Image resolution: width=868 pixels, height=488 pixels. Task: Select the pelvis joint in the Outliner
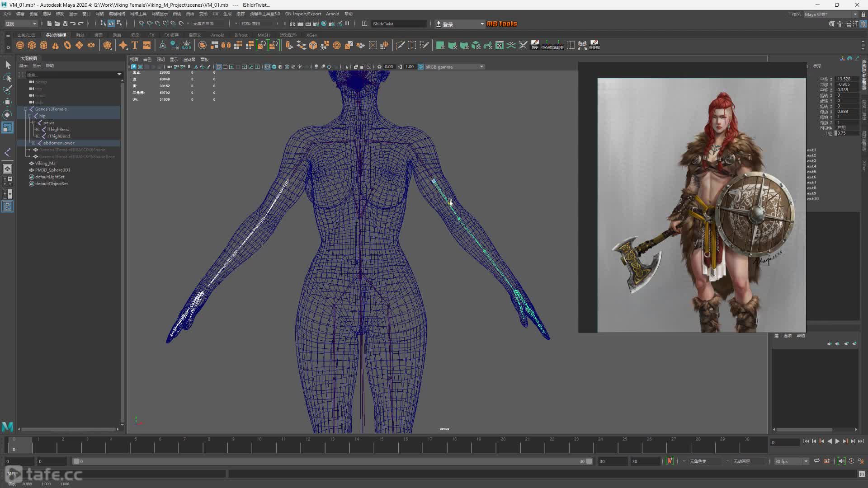[x=49, y=122]
